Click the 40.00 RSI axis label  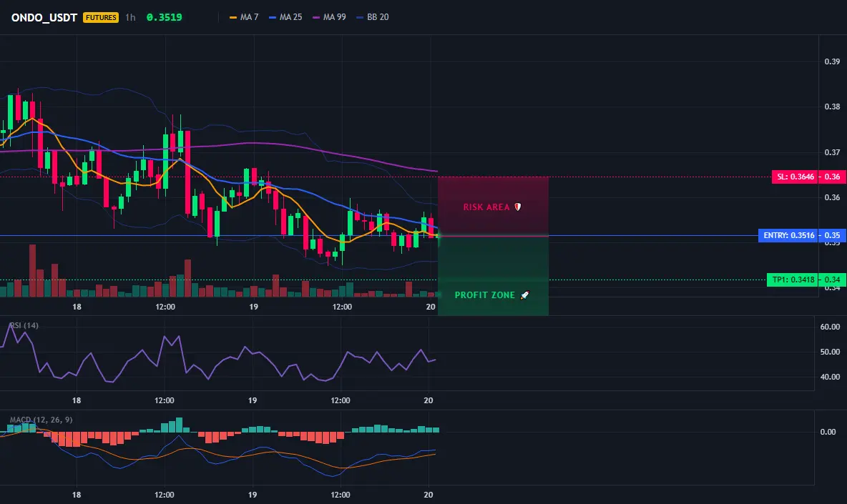(830, 377)
